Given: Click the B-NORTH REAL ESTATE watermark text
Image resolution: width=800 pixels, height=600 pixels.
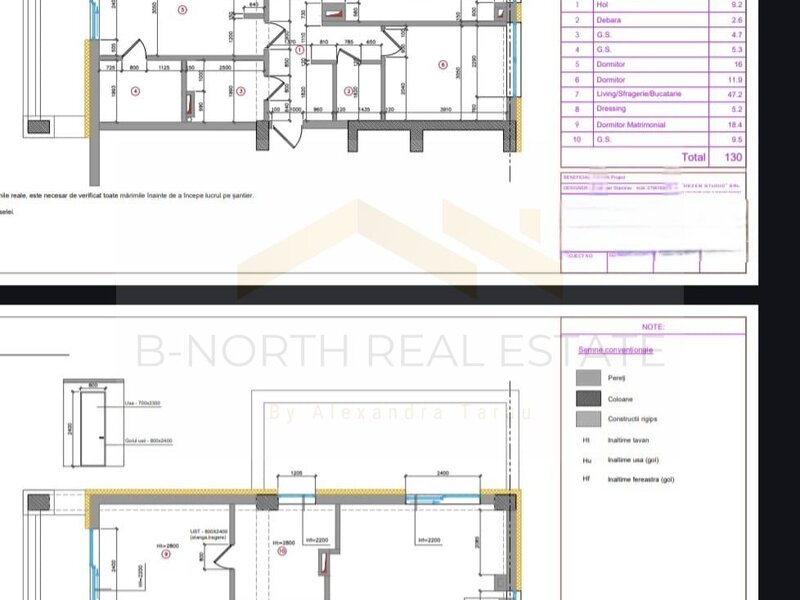Looking at the screenshot, I should [x=400, y=350].
